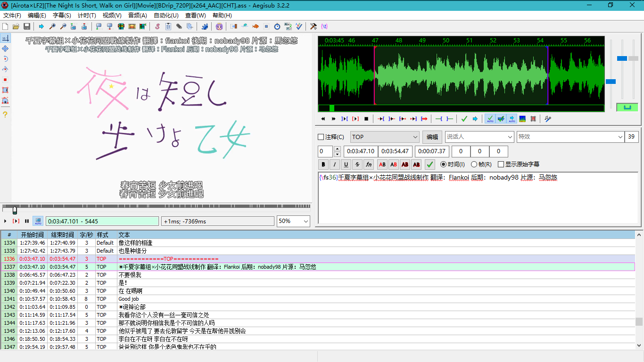This screenshot has width=644, height=362.
Task: Apply italic with the I button
Action: coord(335,165)
